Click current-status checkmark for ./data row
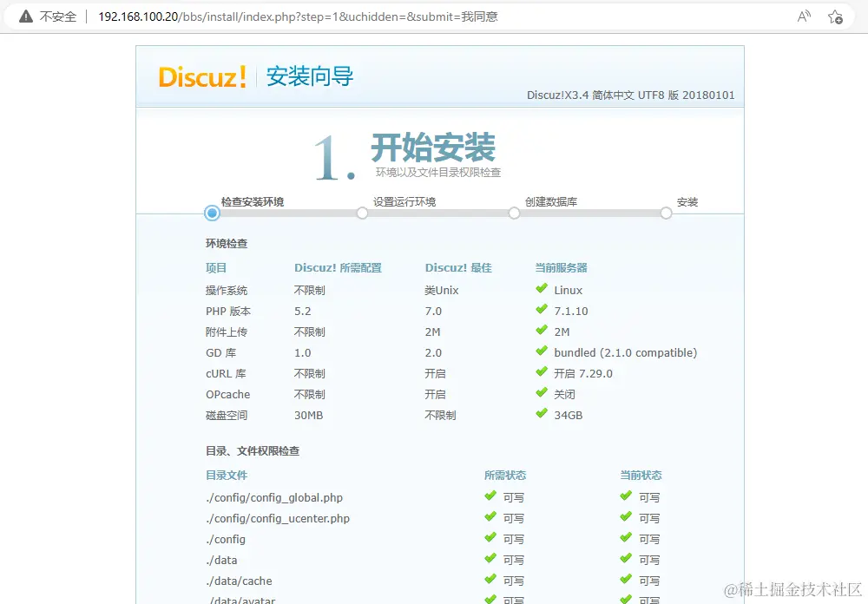 click(x=626, y=559)
